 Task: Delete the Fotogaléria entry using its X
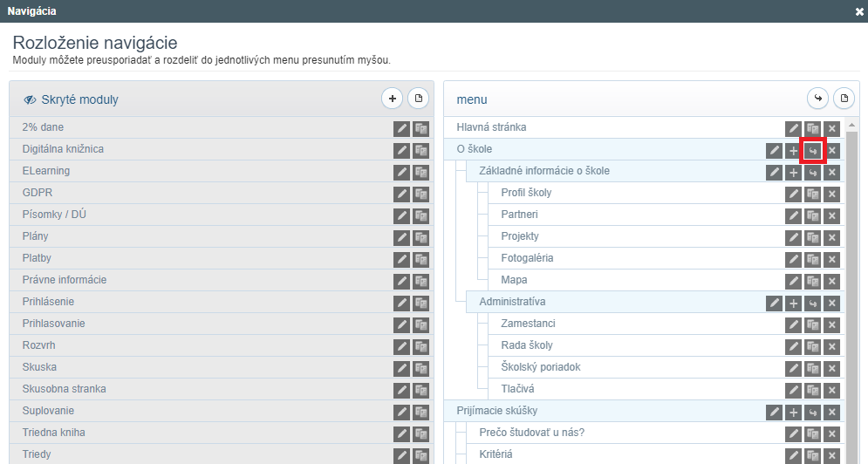point(831,260)
